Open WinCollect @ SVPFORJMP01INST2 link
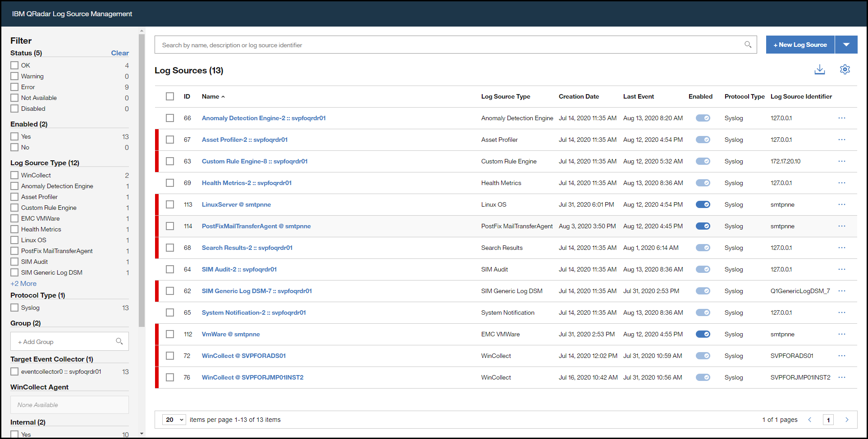Image resolution: width=868 pixels, height=439 pixels. point(252,377)
